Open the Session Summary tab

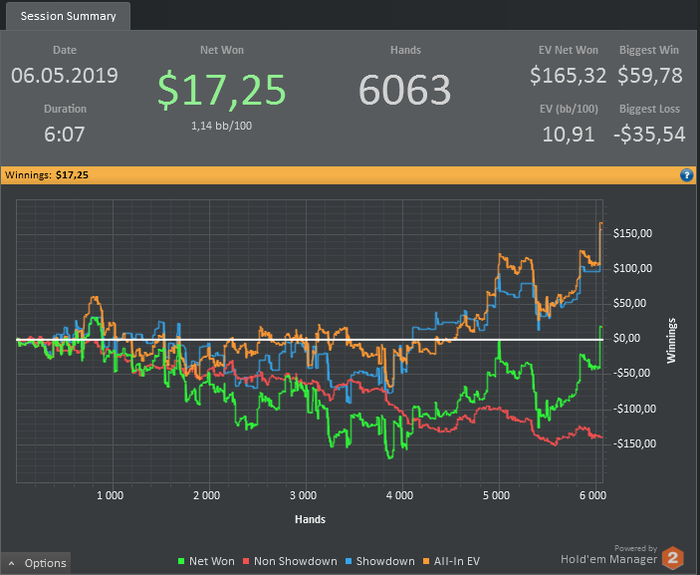click(68, 16)
